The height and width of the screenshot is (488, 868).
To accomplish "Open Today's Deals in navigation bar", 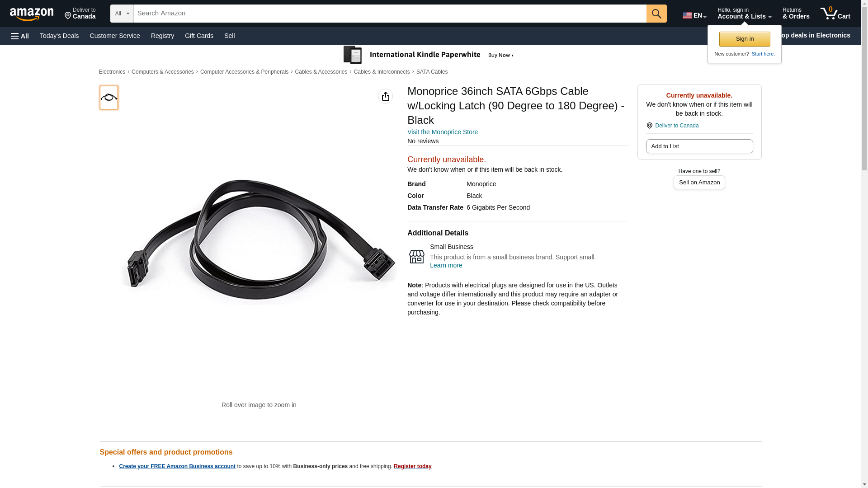I will tap(59, 36).
